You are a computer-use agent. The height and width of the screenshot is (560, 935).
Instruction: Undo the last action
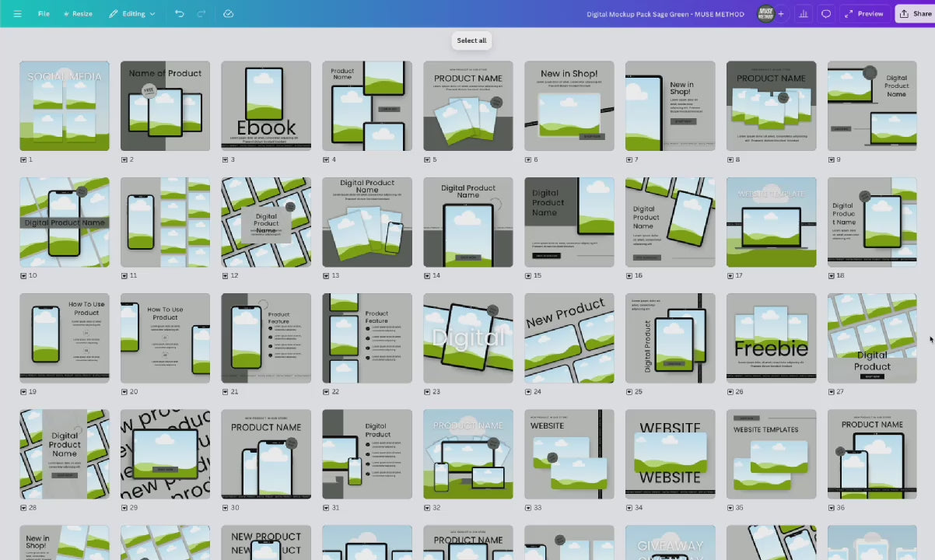coord(180,14)
